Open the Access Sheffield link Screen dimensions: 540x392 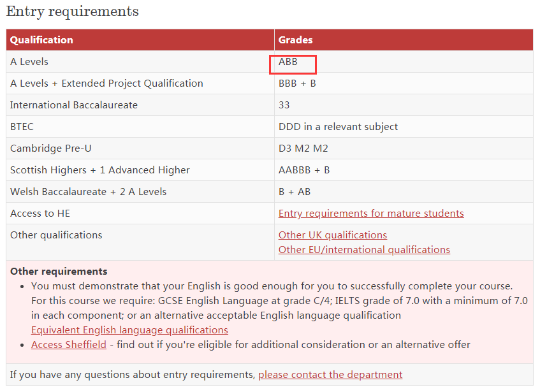coord(69,344)
